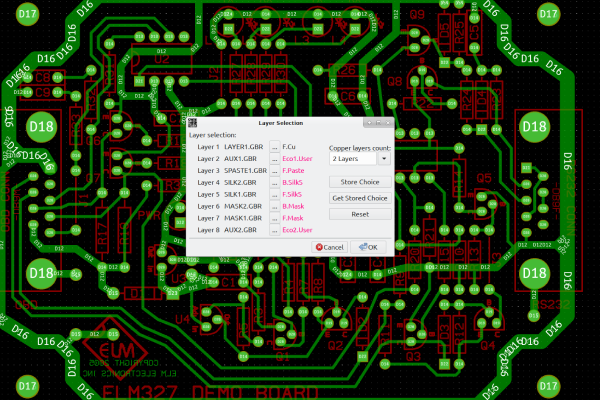Click the Eco2.User layer name
This screenshot has height=400, width=600.
[297, 230]
